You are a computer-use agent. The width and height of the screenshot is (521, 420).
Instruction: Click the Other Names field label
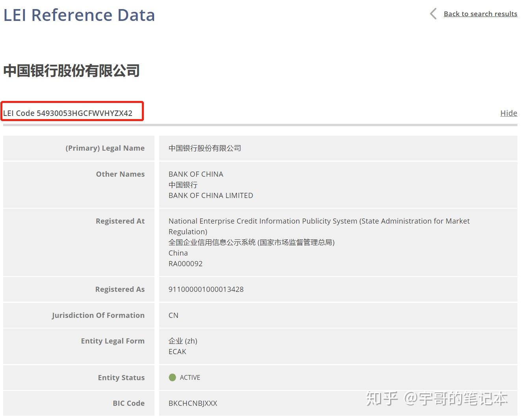120,174
